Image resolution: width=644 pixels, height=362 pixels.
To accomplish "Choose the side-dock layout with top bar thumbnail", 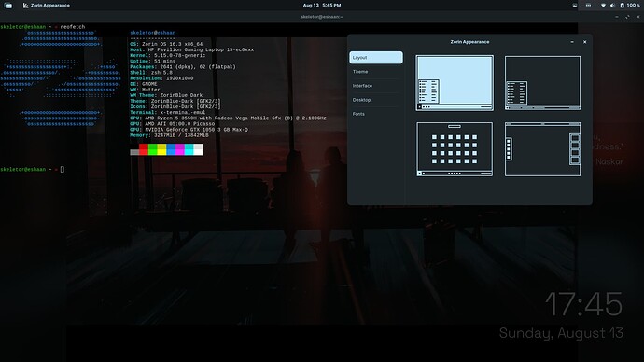I will tap(542, 149).
